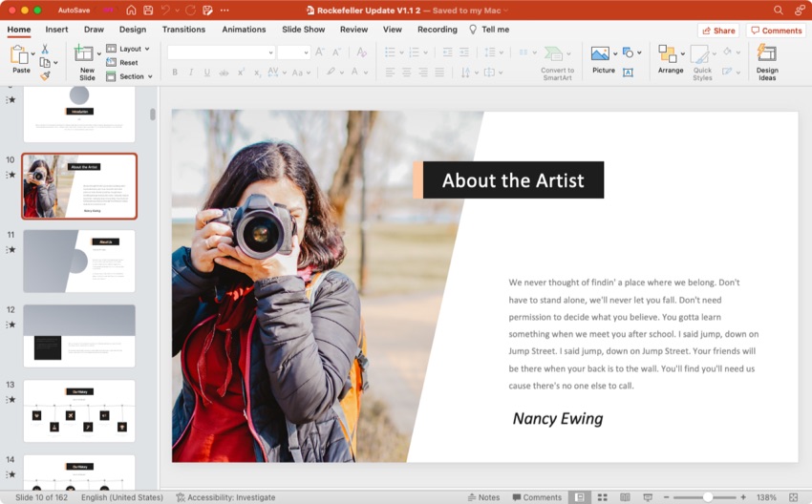
Task: Toggle Italic formatting
Action: pyautogui.click(x=191, y=73)
